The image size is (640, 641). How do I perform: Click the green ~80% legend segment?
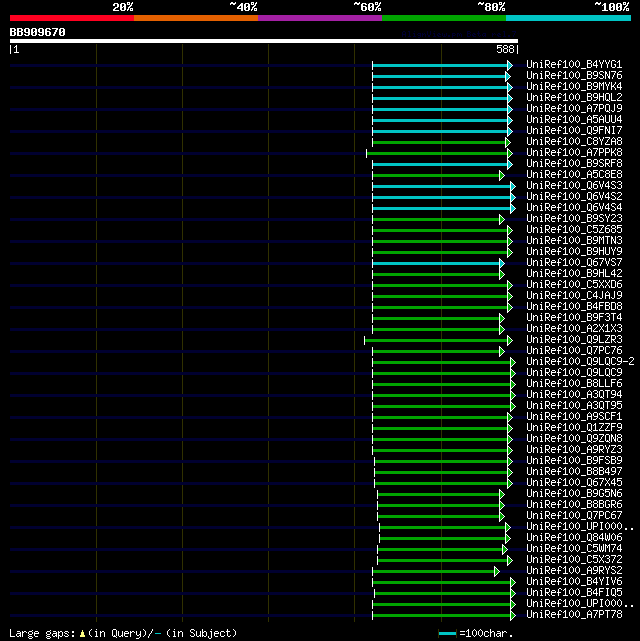point(444,18)
